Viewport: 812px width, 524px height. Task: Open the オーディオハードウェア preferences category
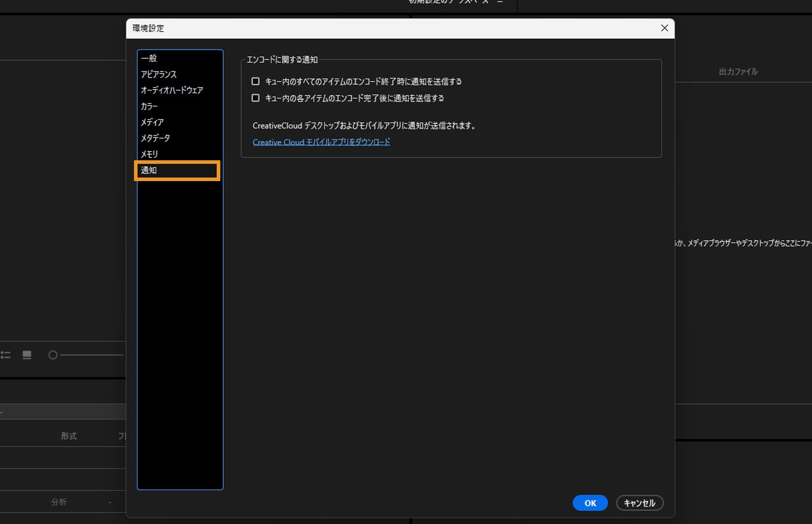pyautogui.click(x=172, y=90)
